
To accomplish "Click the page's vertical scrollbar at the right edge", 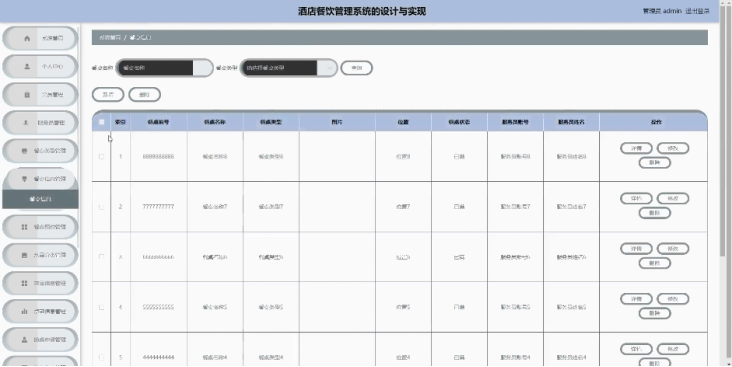I will point(723,131).
